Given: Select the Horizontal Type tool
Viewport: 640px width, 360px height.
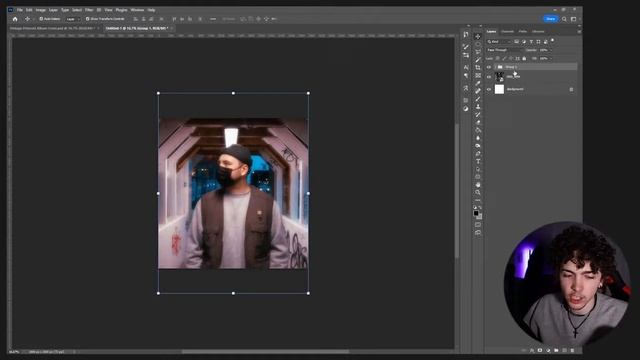Looking at the screenshot, I should [x=478, y=161].
